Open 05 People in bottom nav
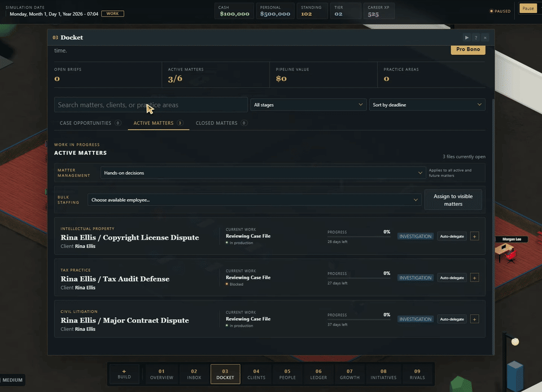The width and height of the screenshot is (542, 392). [287, 374]
